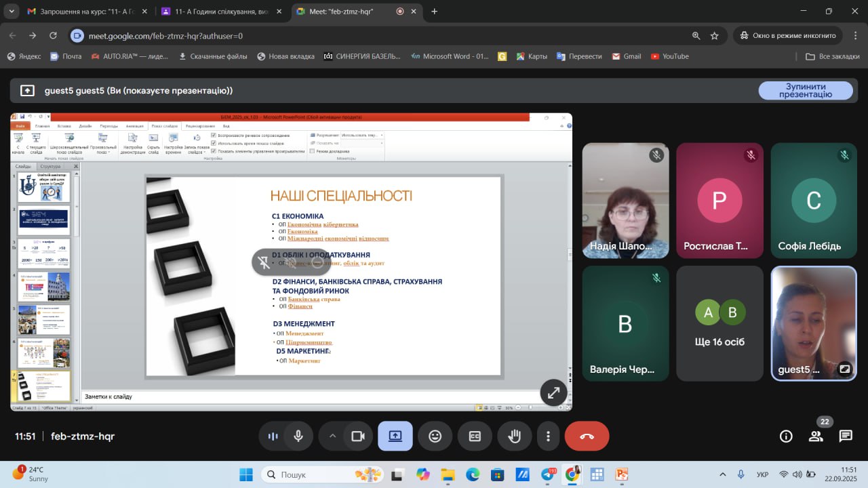The height and width of the screenshot is (488, 868).
Task: Click the Ще 16 осіб participants tile
Action: [719, 323]
